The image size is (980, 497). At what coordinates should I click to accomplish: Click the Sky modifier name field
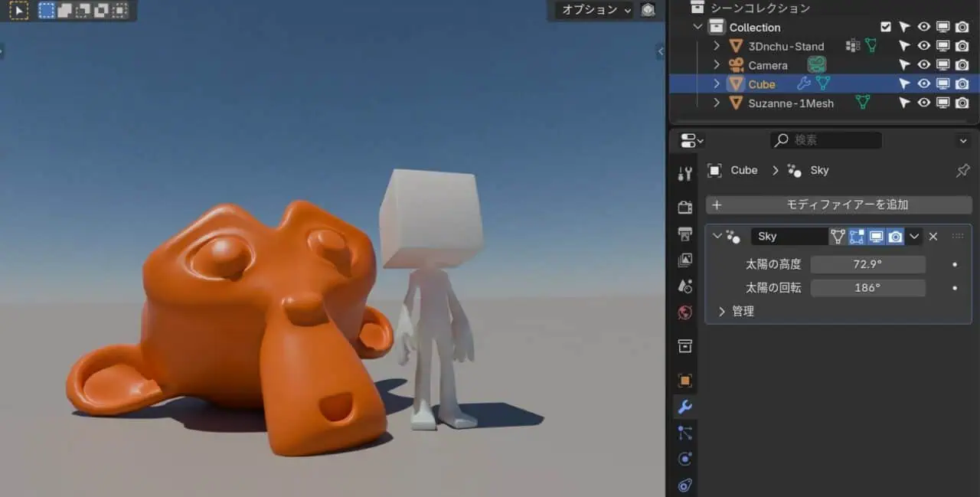pos(789,237)
